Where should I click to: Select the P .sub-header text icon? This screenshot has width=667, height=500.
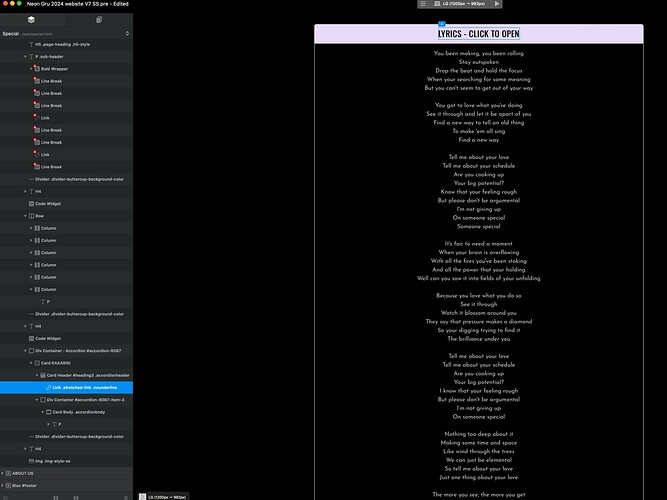click(31, 57)
